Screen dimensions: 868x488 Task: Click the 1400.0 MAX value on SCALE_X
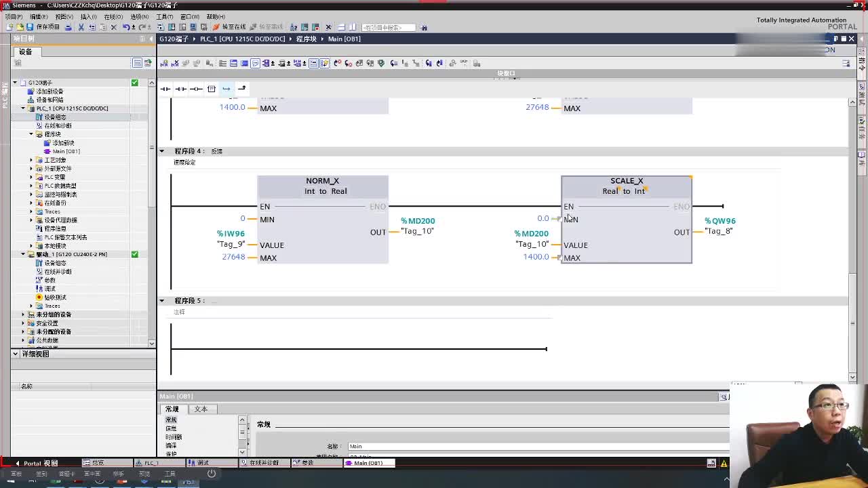click(x=536, y=257)
